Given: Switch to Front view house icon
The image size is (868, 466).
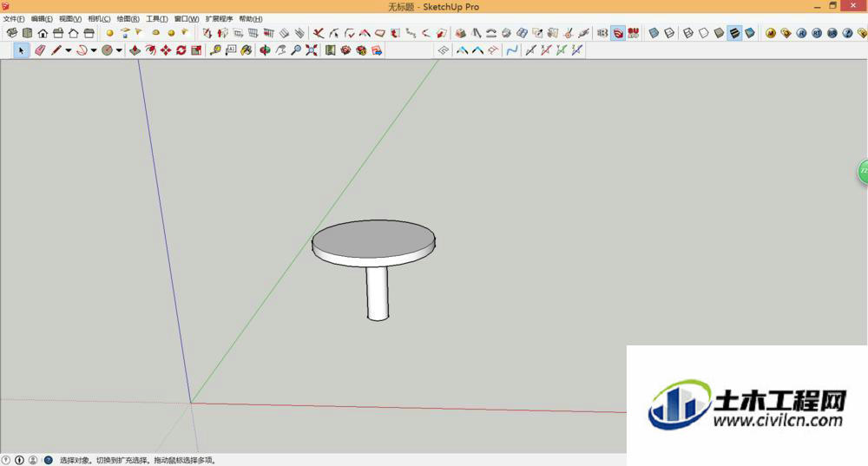Looking at the screenshot, I should [43, 33].
